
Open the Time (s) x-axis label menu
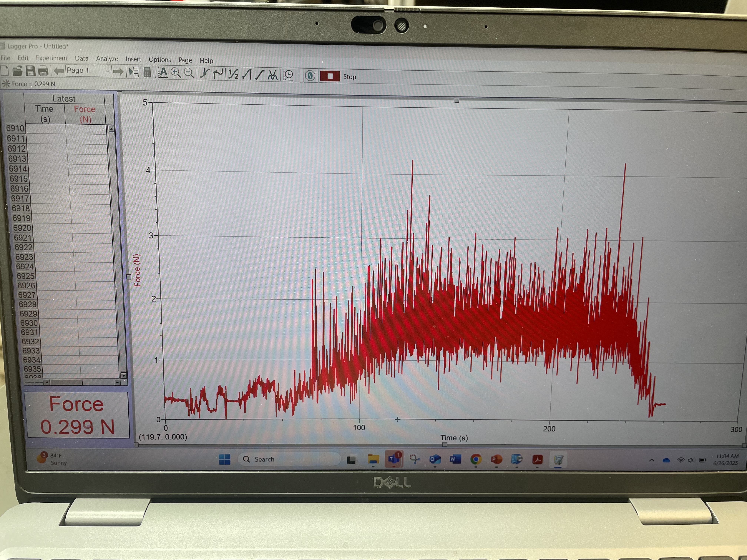454,438
